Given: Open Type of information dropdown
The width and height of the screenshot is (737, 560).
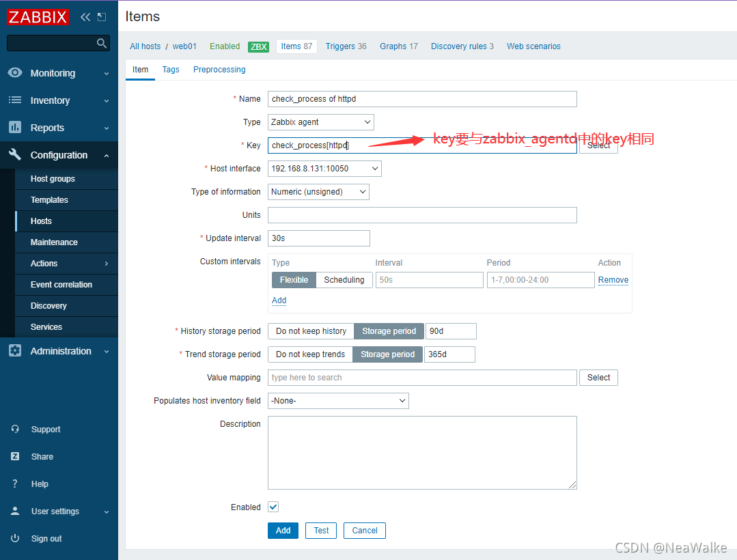Looking at the screenshot, I should 319,192.
